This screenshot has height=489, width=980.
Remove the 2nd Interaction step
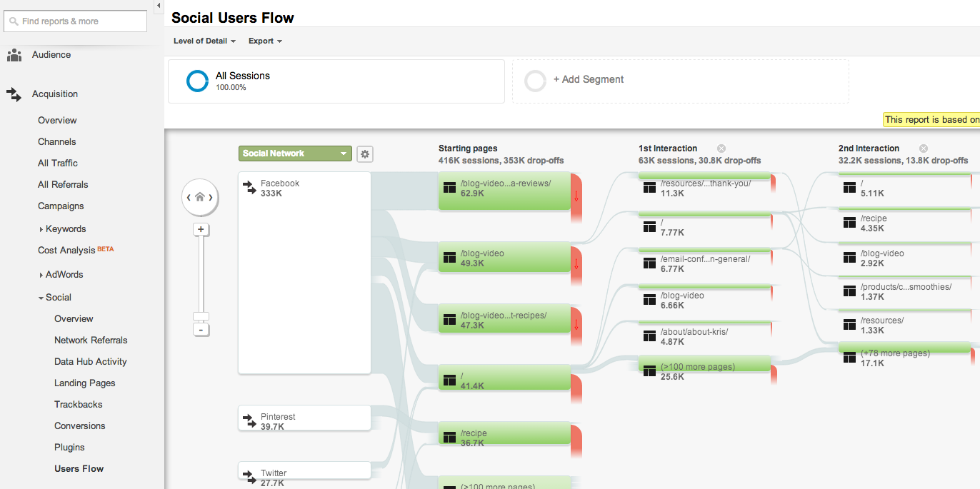923,148
